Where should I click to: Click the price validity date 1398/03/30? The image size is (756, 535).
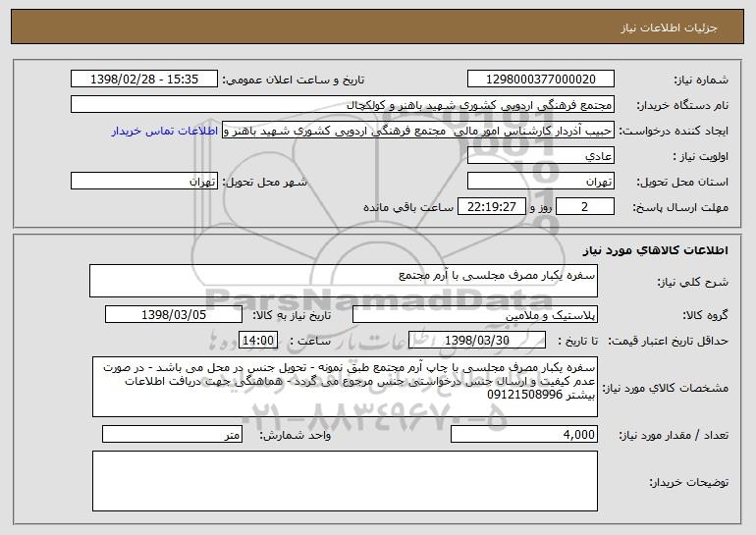pos(477,341)
